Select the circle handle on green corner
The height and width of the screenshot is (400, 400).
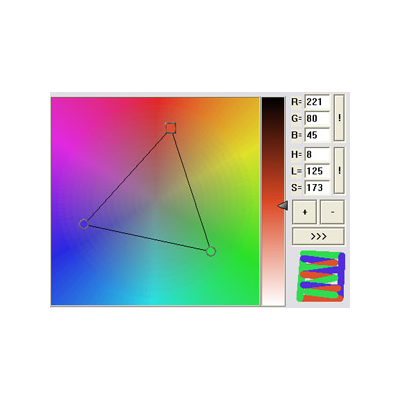point(211,251)
